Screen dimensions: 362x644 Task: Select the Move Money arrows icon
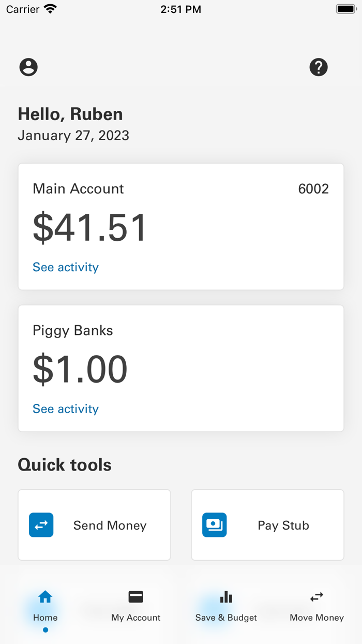coord(316,597)
